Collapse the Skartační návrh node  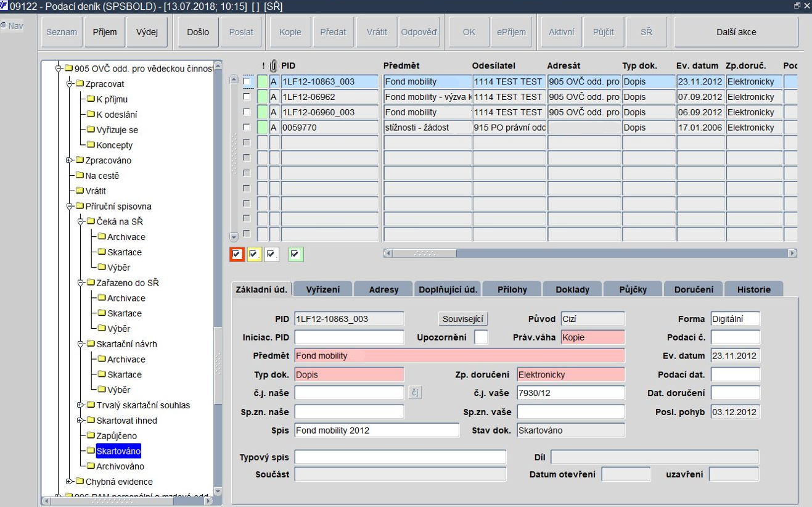(81, 344)
